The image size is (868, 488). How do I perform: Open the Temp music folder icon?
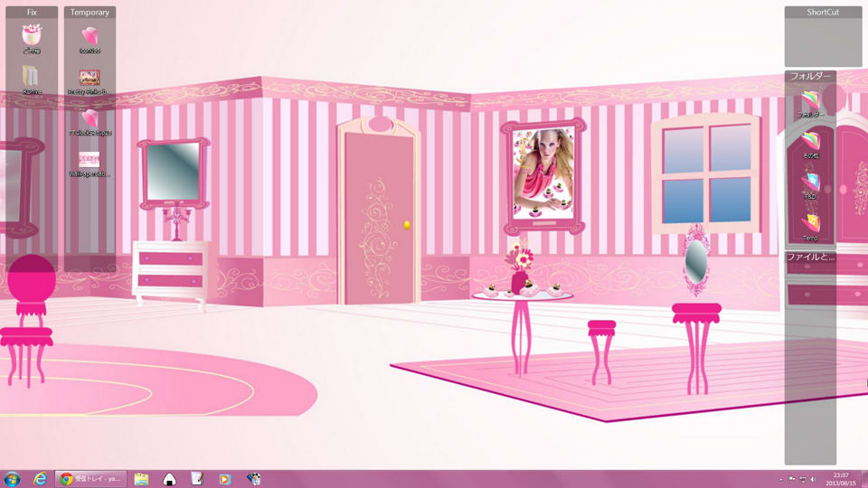coord(811,222)
